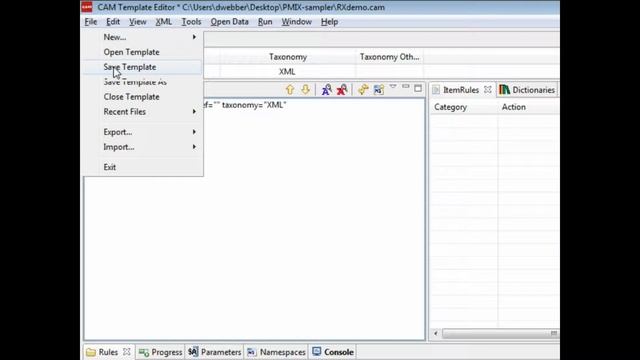This screenshot has height=360, width=640.
Task: Close the ItemRules tab with its X
Action: pyautogui.click(x=488, y=89)
